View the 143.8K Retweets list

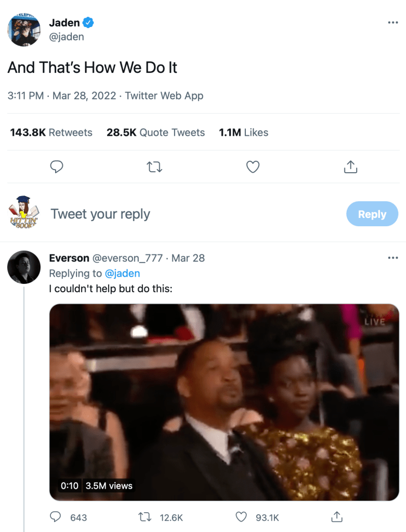pyautogui.click(x=51, y=133)
